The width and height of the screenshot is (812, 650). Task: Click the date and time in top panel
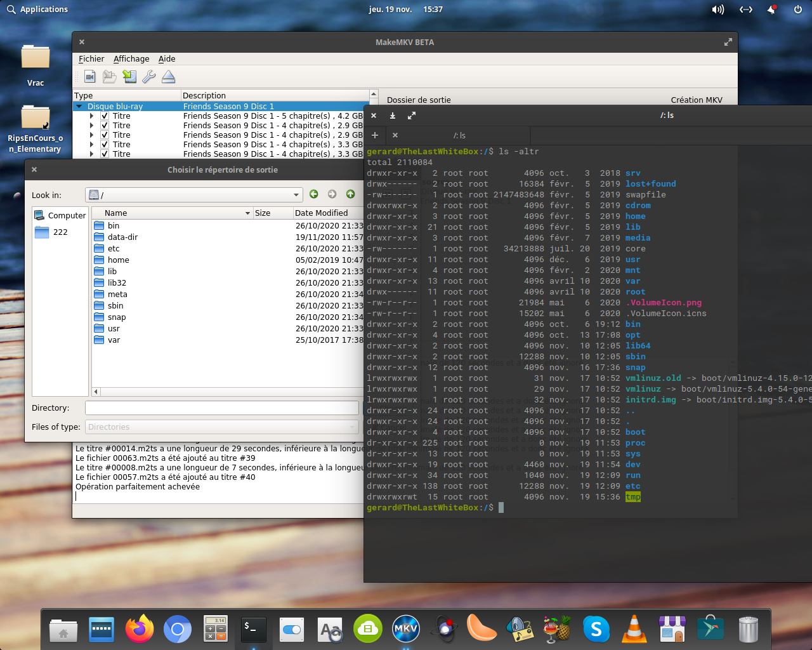click(406, 10)
